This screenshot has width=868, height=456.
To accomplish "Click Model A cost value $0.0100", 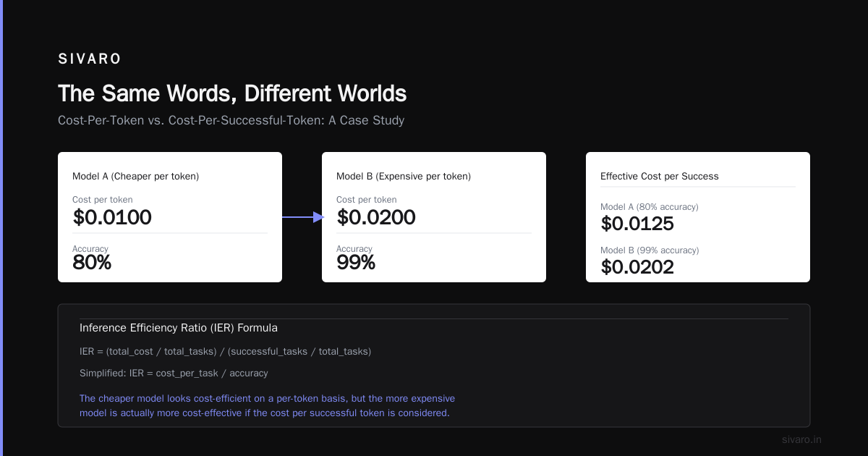I will tap(112, 217).
